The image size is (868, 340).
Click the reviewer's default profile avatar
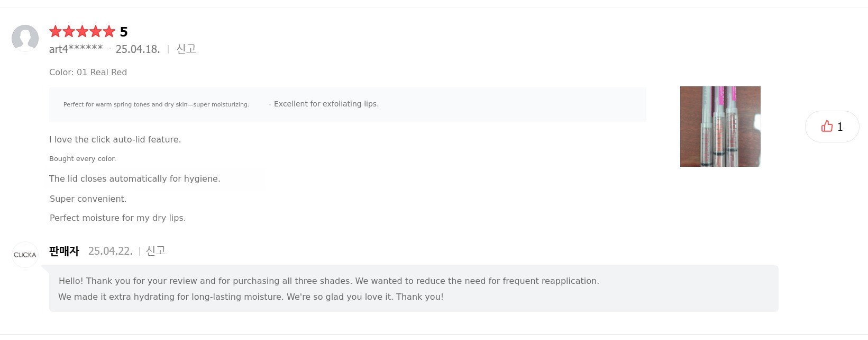tap(25, 38)
